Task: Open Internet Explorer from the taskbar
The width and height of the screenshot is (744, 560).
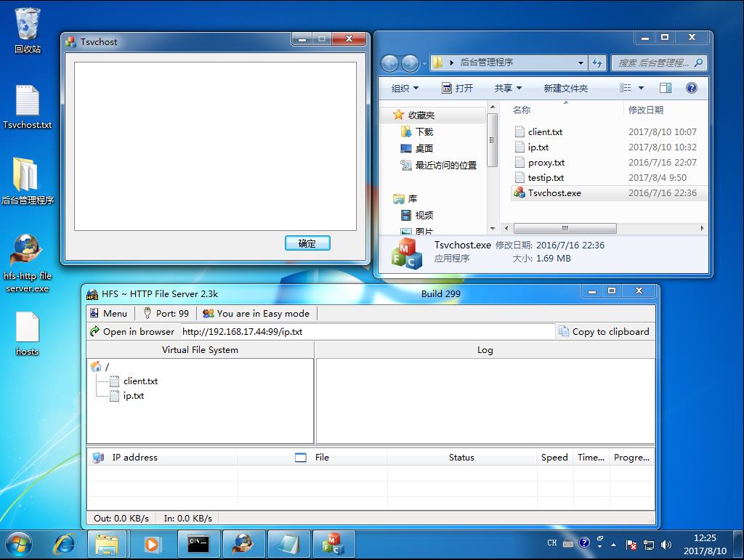Action: tap(65, 543)
